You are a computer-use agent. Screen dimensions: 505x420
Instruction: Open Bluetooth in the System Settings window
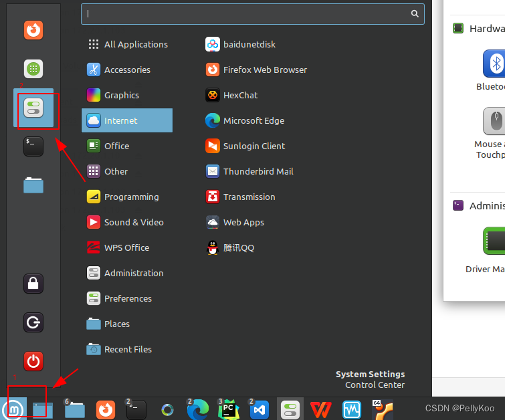point(492,70)
